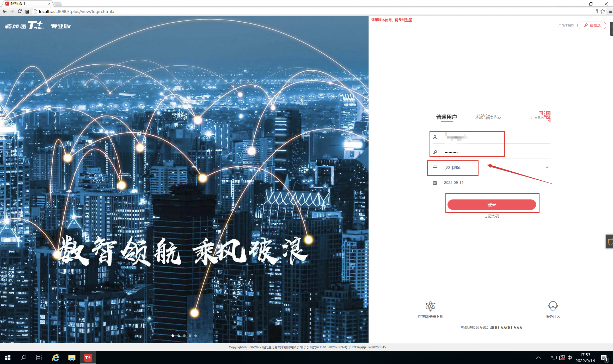Open Internet Explorer from the taskbar
The width and height of the screenshot is (613, 364).
[56, 358]
